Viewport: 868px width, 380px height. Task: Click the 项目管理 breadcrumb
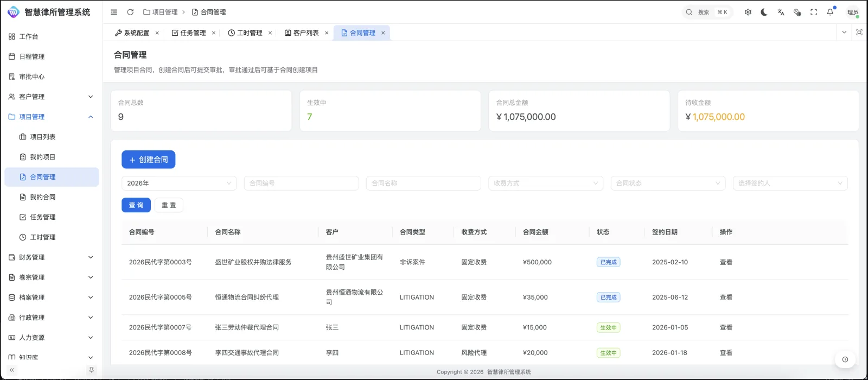point(161,12)
